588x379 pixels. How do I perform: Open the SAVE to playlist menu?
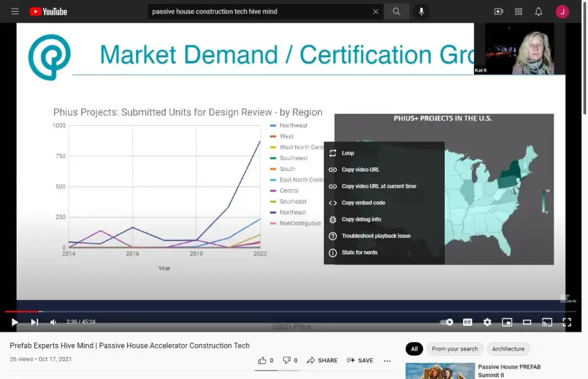[x=360, y=361]
